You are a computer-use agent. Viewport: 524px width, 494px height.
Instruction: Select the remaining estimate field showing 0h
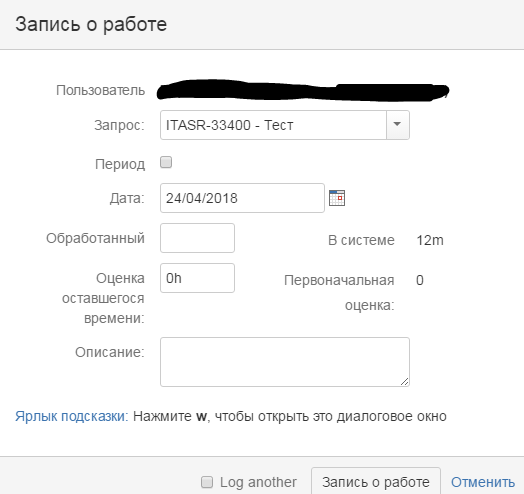point(198,278)
